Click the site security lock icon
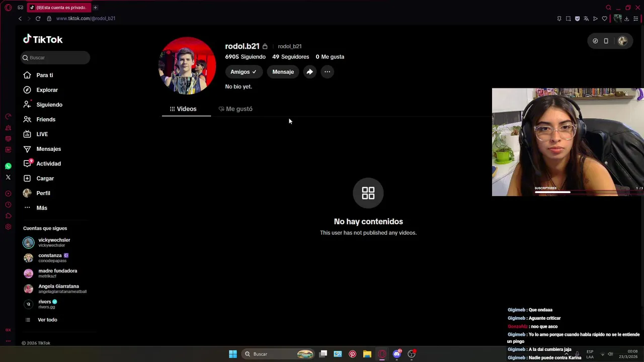 pyautogui.click(x=49, y=19)
